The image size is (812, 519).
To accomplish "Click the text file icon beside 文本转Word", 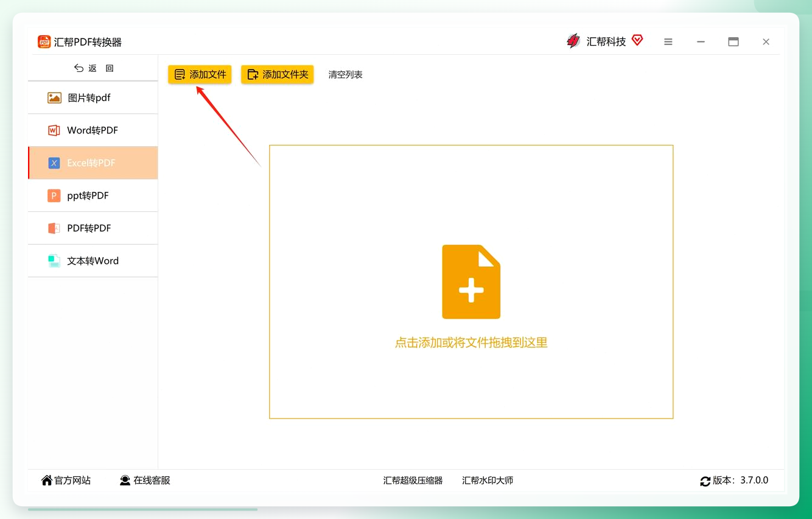I will tap(54, 261).
